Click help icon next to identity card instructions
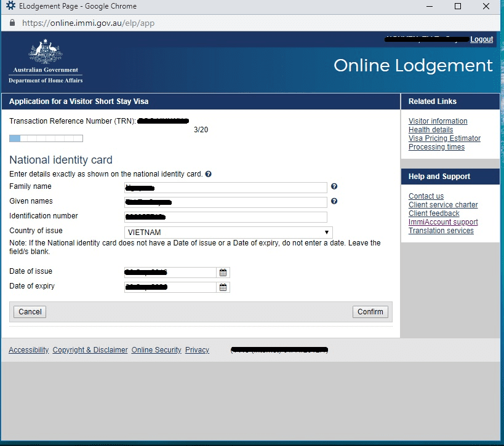The image size is (504, 446). [209, 174]
